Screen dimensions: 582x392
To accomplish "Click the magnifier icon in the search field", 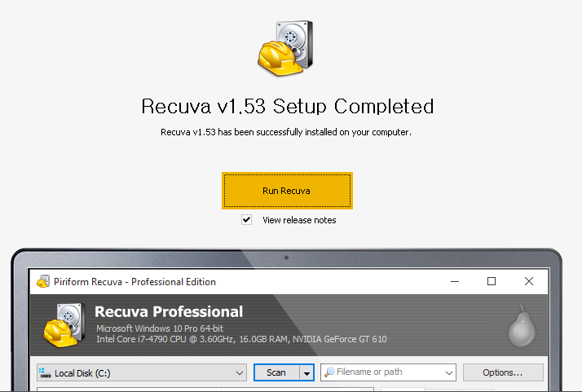I will pos(329,372).
